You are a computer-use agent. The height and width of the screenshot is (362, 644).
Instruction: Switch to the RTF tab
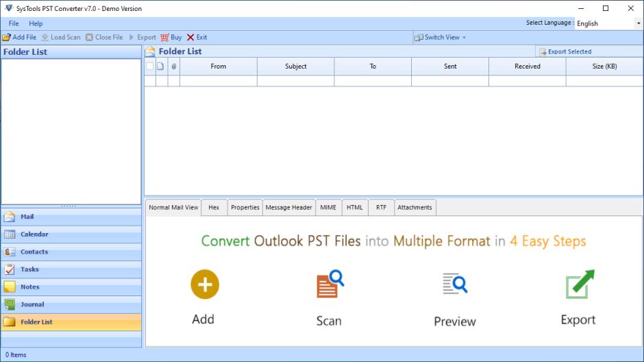coord(381,208)
